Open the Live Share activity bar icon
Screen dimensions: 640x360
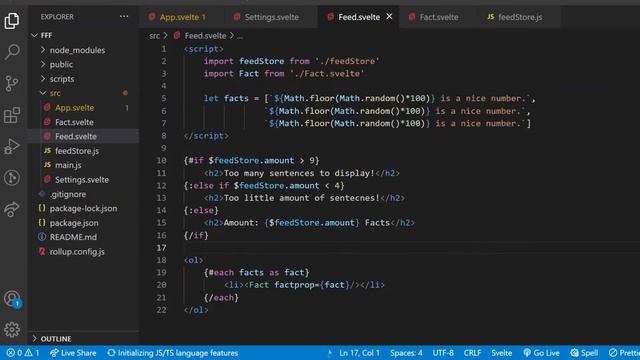point(11,209)
